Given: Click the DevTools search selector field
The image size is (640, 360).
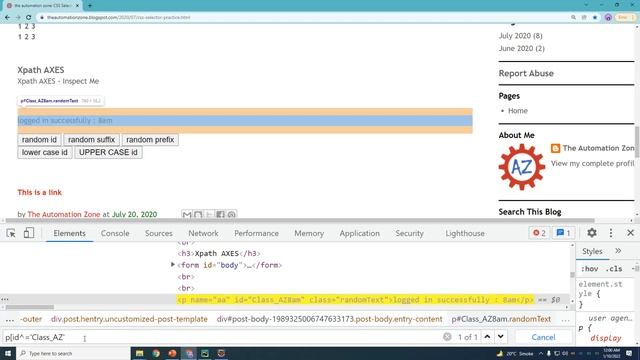Looking at the screenshot, I should click(x=220, y=337).
